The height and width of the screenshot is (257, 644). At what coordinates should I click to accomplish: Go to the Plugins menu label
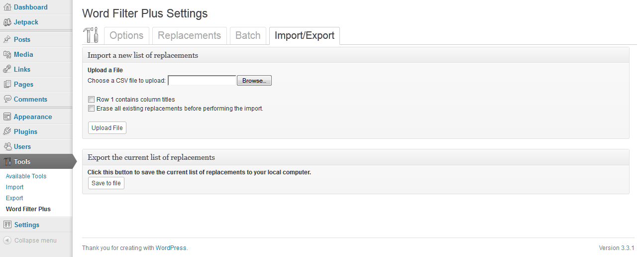click(25, 131)
